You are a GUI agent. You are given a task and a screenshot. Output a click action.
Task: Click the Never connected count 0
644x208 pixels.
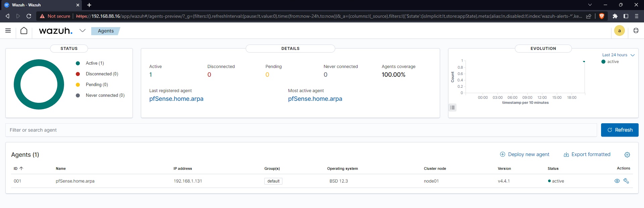click(x=325, y=75)
